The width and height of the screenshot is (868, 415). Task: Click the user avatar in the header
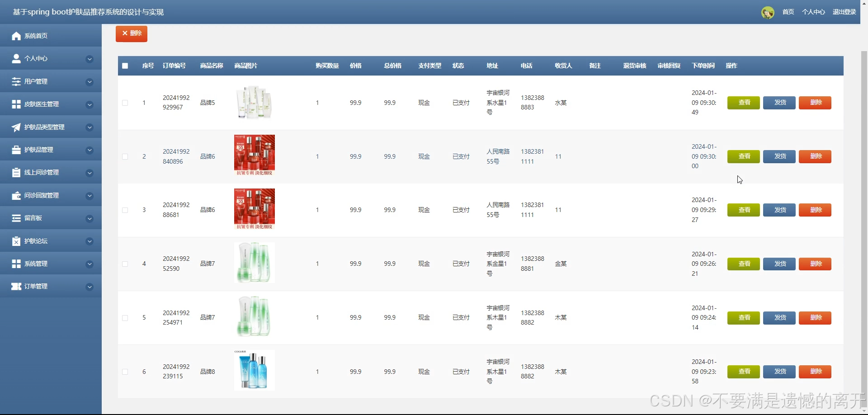pos(768,12)
